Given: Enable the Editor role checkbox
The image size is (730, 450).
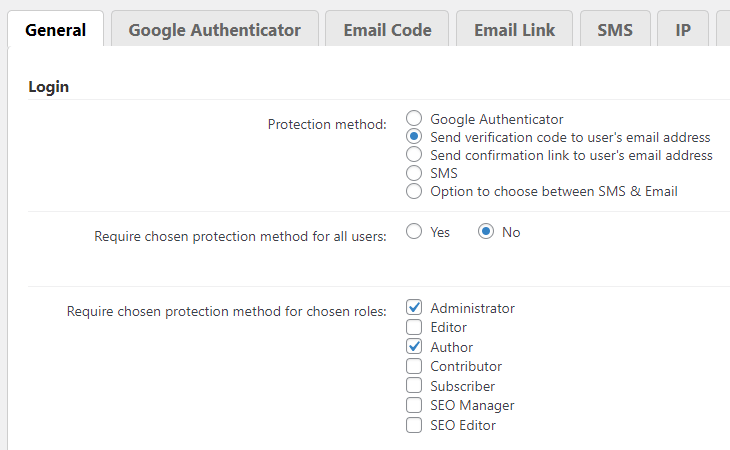Looking at the screenshot, I should click(x=414, y=327).
